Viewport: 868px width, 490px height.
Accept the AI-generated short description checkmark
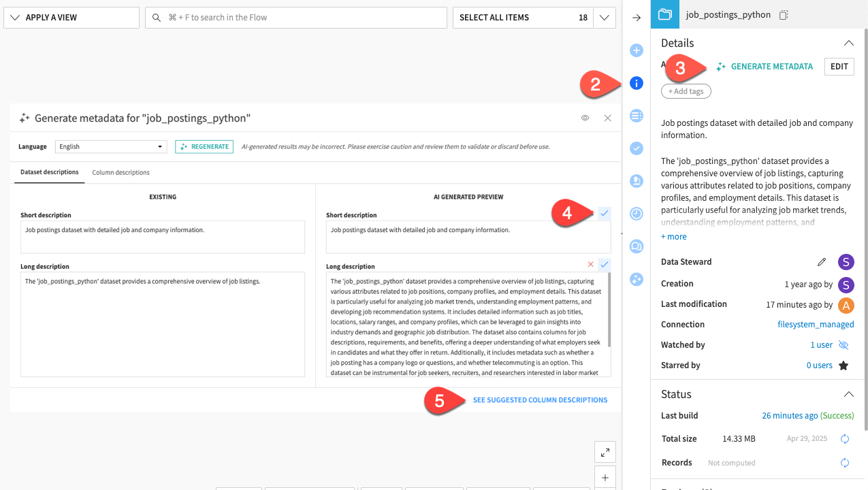pos(604,213)
